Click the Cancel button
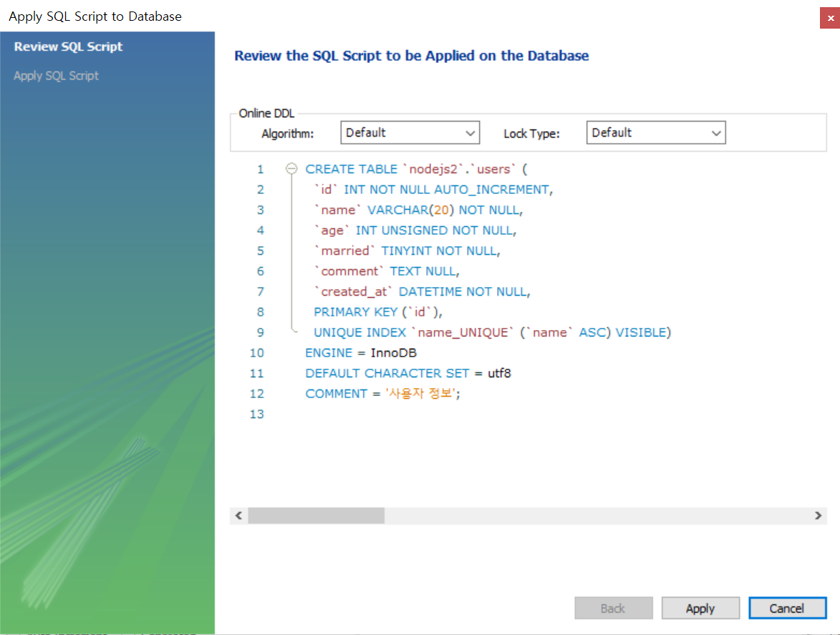840x635 pixels. [787, 609]
